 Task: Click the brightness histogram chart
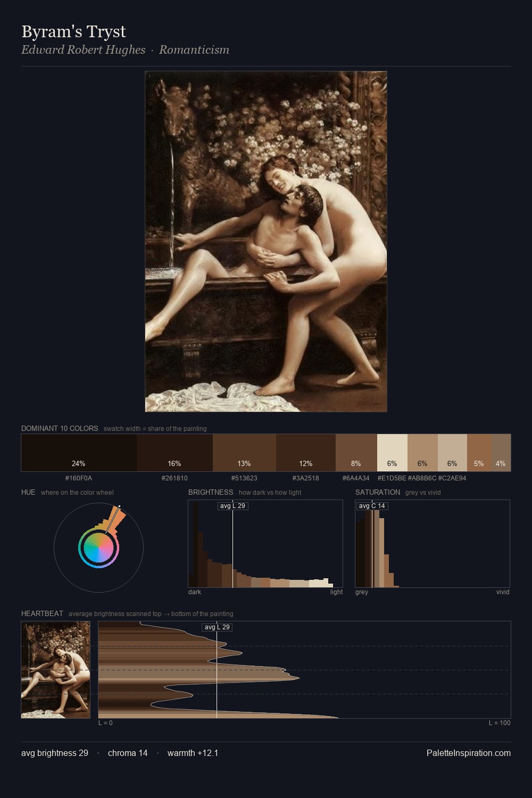pyautogui.click(x=265, y=544)
